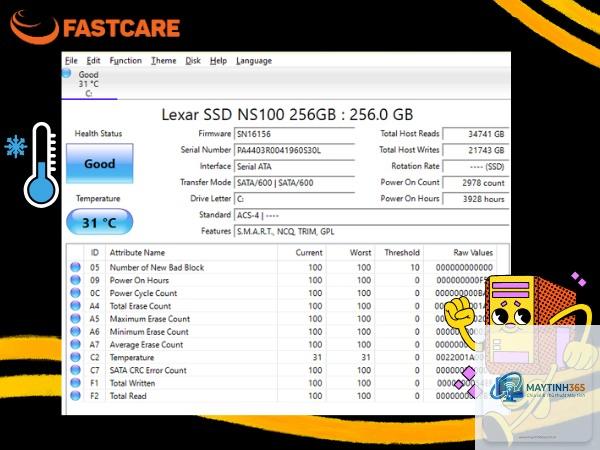Select the Total Erase Count attribute
The width and height of the screenshot is (600, 450).
click(140, 306)
